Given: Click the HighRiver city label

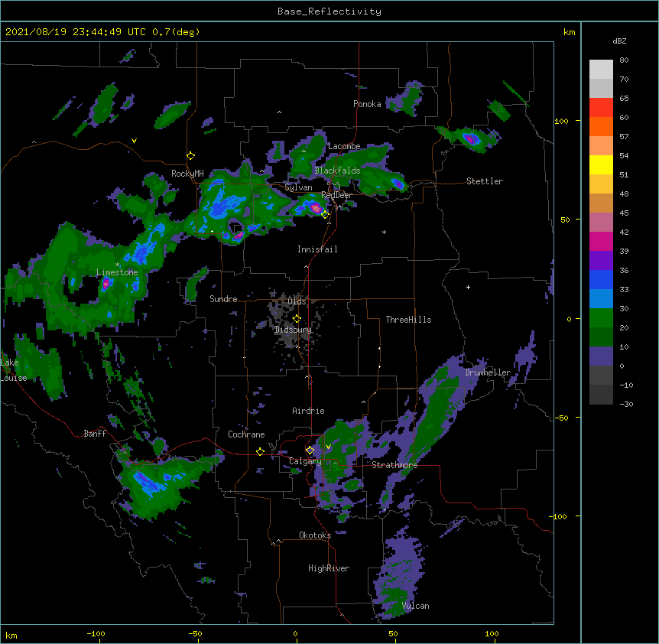Looking at the screenshot, I should click(329, 568).
